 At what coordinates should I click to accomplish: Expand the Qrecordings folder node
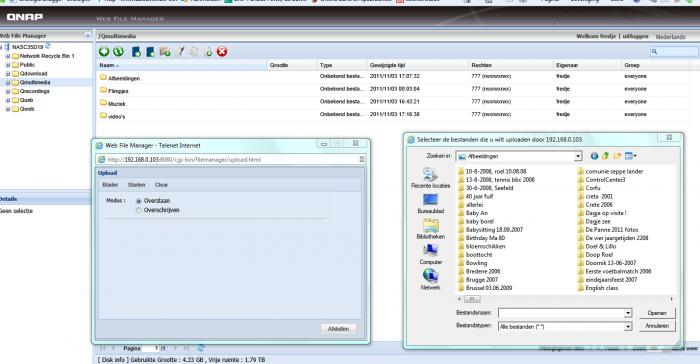8,91
